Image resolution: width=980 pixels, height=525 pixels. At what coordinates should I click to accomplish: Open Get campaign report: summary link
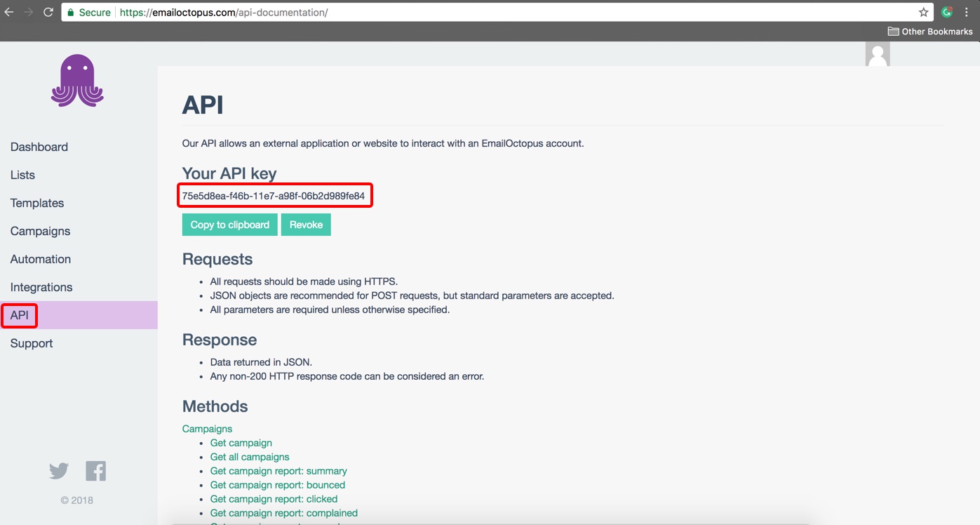click(278, 471)
